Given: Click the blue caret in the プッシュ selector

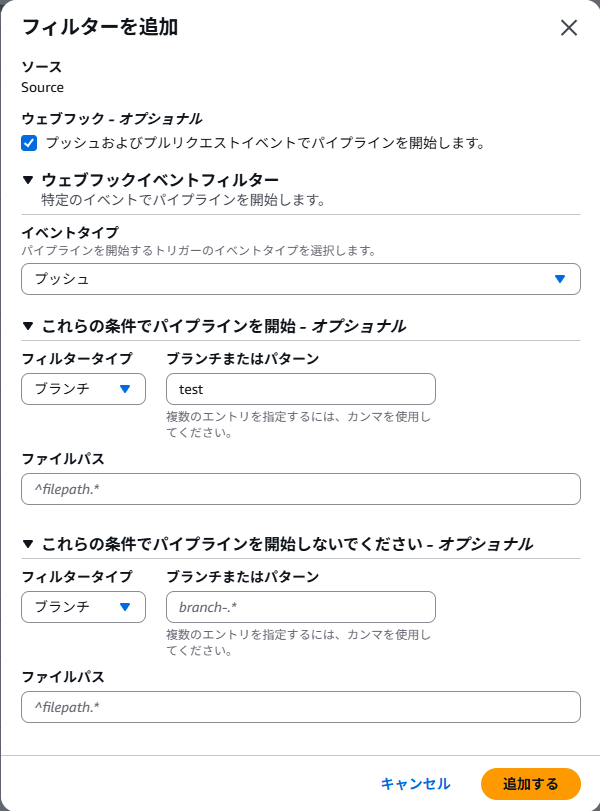Looking at the screenshot, I should click(x=560, y=279).
